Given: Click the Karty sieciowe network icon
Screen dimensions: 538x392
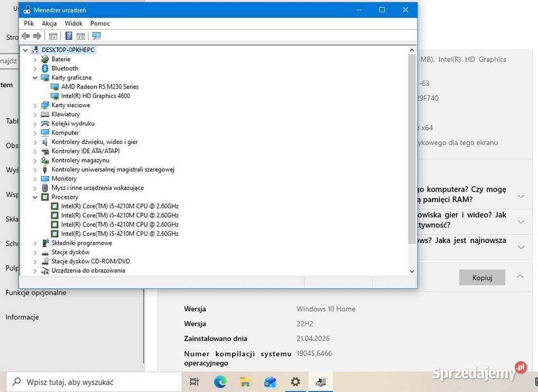Looking at the screenshot, I should click(x=45, y=105).
